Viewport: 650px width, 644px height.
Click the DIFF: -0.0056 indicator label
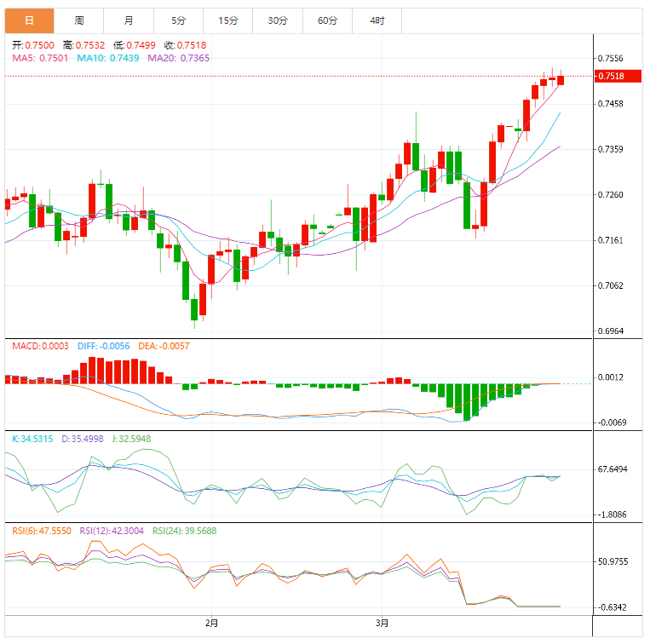(x=104, y=346)
